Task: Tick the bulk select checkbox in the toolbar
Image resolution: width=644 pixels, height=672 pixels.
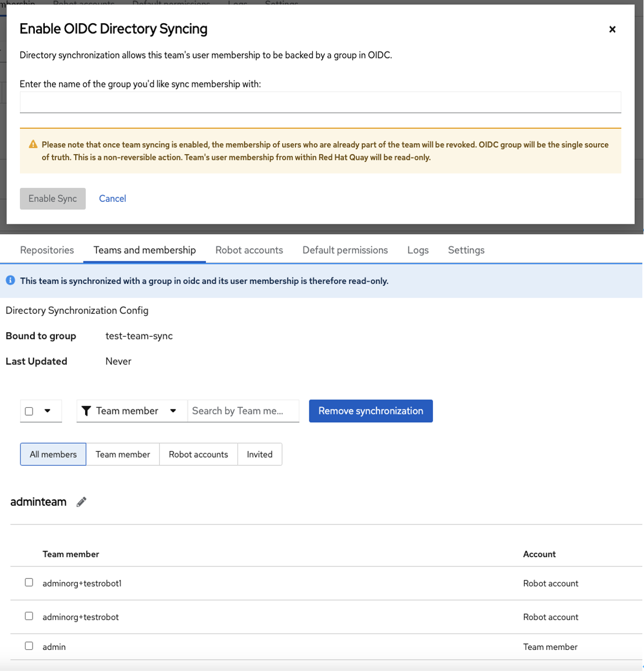Action: click(29, 411)
